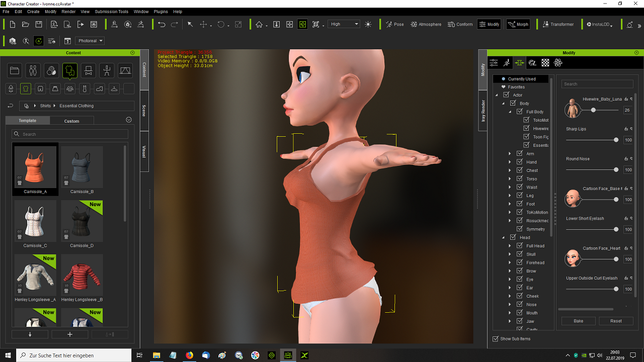Click the circled chevron beside the Custom tab

[x=129, y=120]
